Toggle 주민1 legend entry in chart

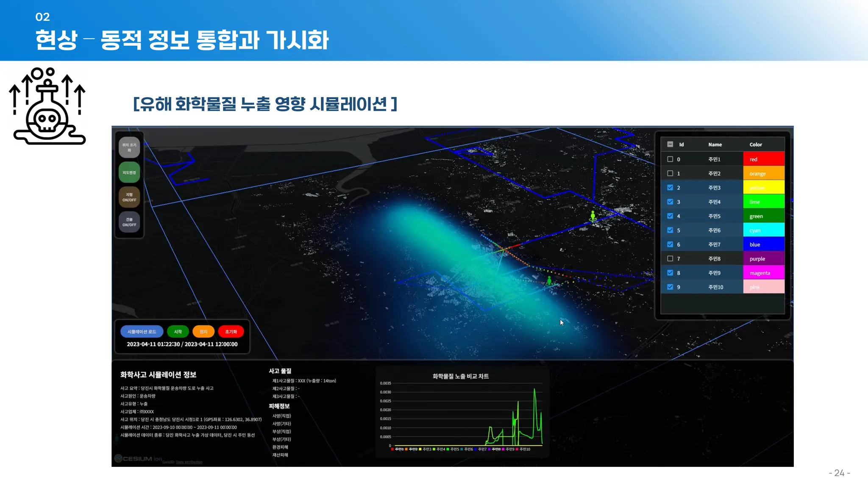pyautogui.click(x=398, y=449)
